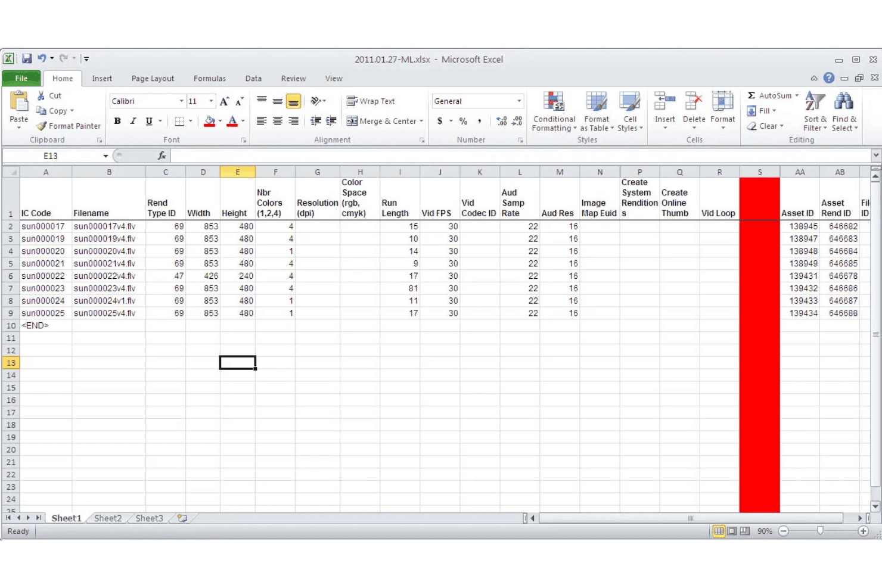Click the zoom slider handle
The image size is (882, 588).
820,531
